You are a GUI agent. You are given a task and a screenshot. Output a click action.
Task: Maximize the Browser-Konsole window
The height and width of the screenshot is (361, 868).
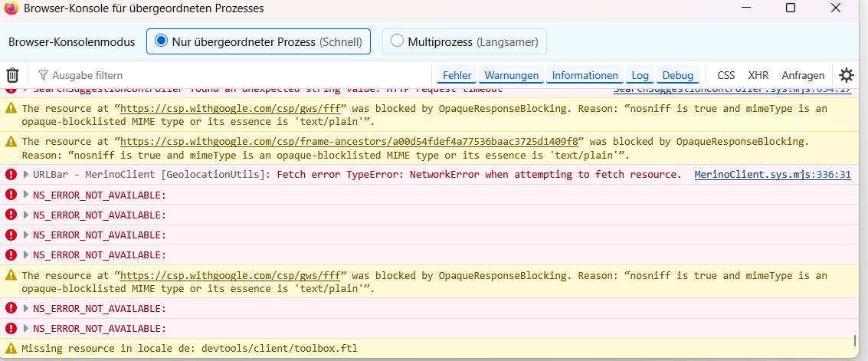click(791, 8)
